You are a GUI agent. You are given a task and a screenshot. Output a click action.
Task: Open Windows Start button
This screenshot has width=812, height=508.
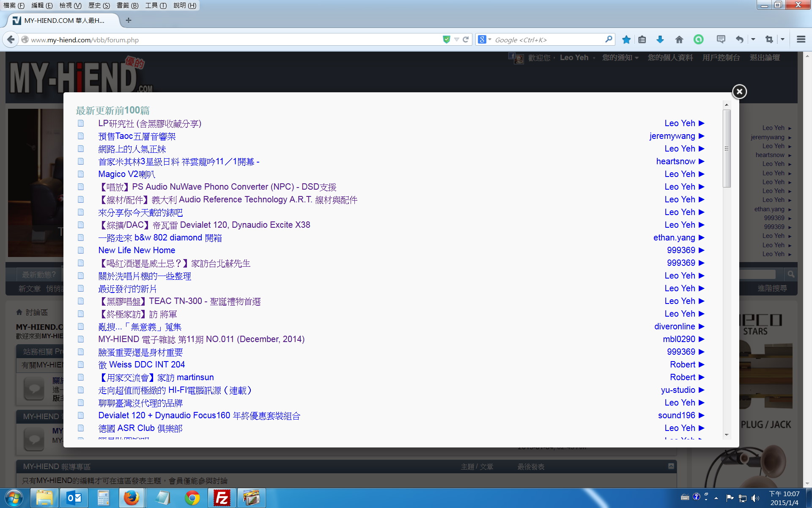pos(14,498)
